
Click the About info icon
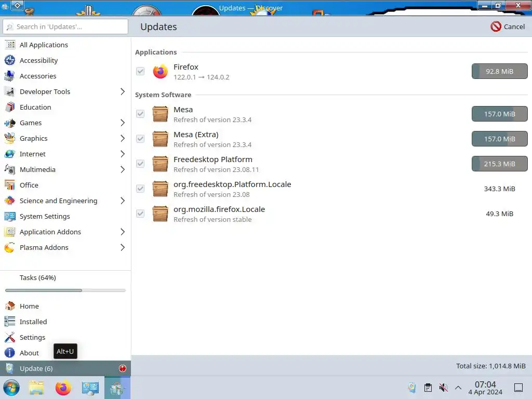10,353
